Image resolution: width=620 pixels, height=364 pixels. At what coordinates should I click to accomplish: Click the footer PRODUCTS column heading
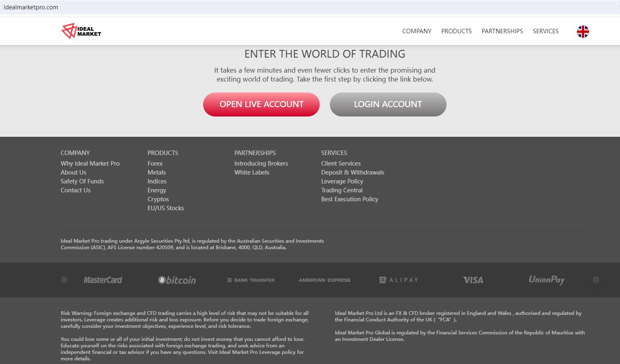pyautogui.click(x=163, y=153)
